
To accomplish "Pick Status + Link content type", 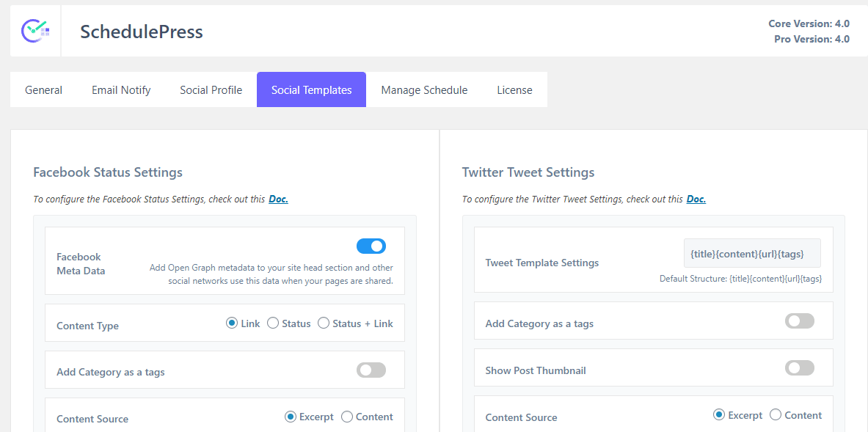I will click(324, 323).
